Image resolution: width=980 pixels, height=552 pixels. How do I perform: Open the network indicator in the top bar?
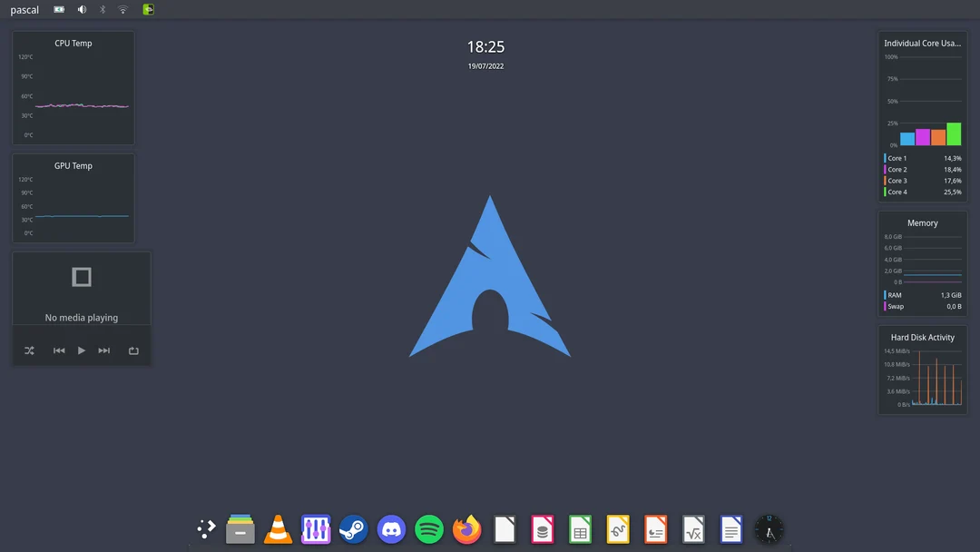(122, 9)
